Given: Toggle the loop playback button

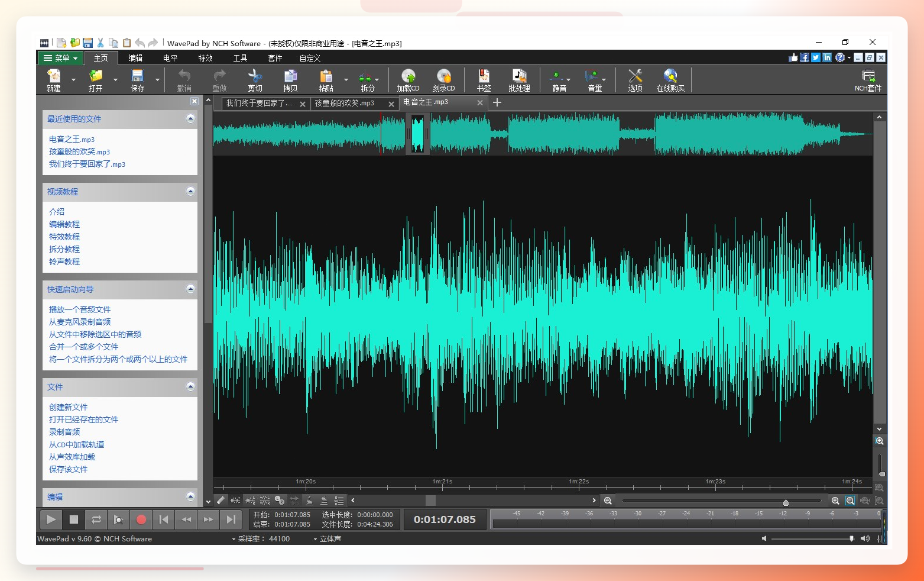Looking at the screenshot, I should click(96, 519).
